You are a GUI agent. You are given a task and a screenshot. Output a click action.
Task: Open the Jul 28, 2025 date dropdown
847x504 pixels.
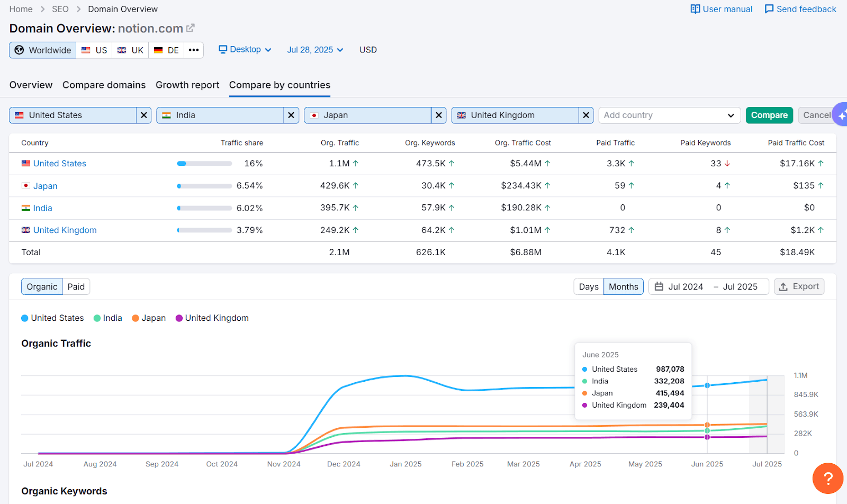pyautogui.click(x=315, y=50)
